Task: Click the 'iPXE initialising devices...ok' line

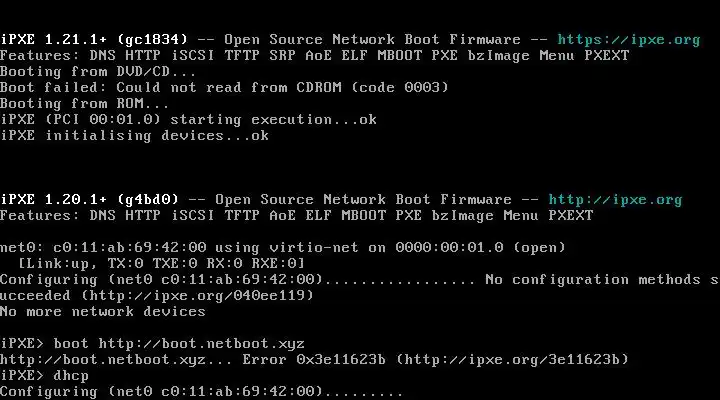Action: 134,136
